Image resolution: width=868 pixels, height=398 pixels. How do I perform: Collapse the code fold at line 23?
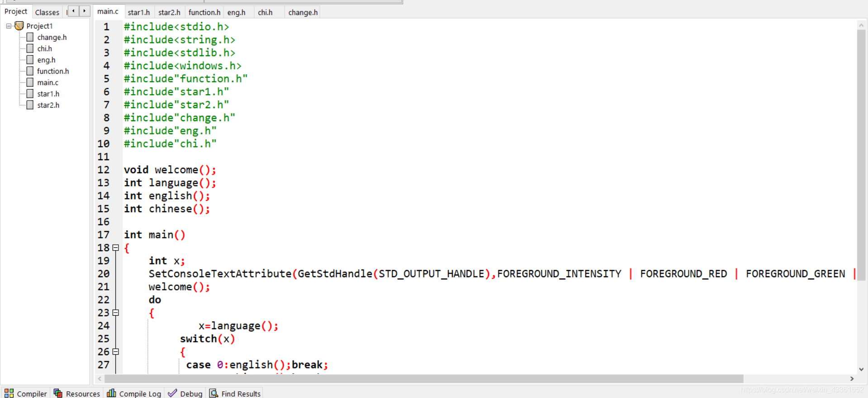tap(116, 313)
